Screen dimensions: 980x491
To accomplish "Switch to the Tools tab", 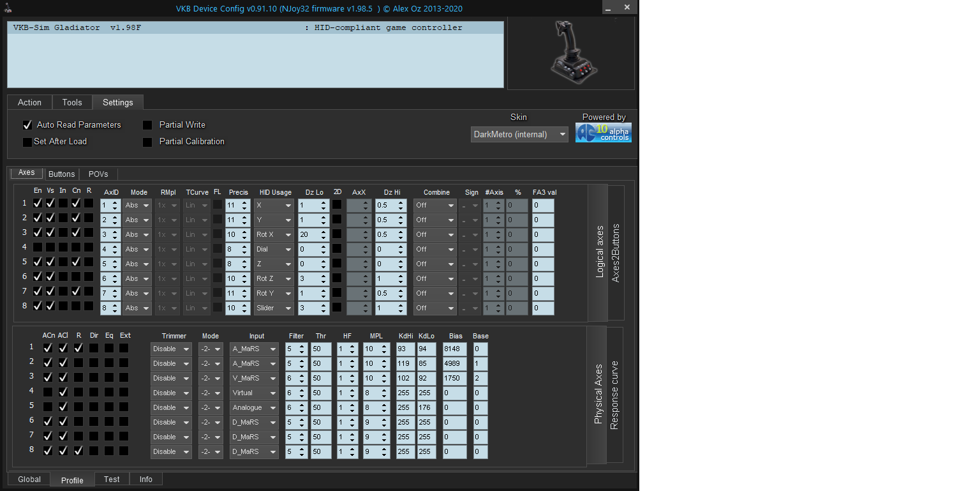I will click(72, 102).
